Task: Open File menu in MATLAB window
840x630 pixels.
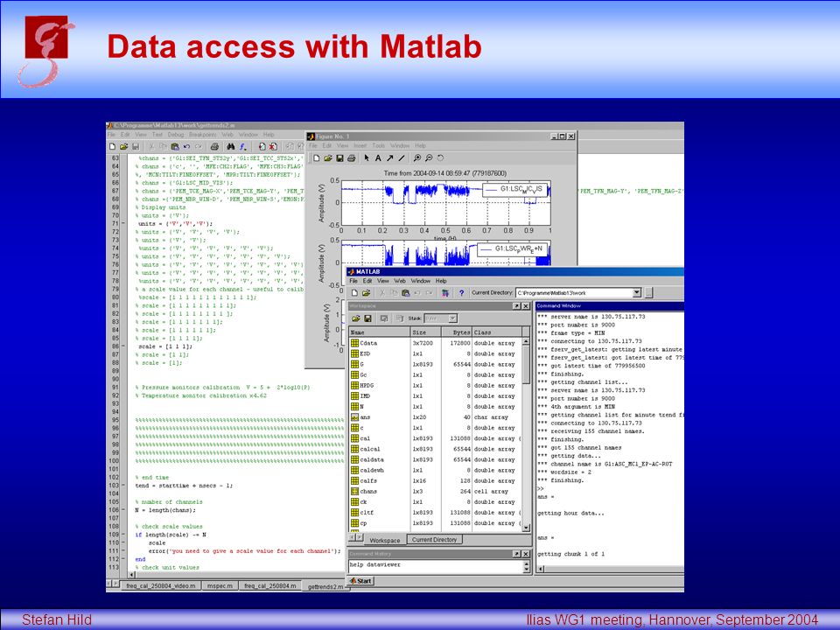Action: click(x=353, y=281)
